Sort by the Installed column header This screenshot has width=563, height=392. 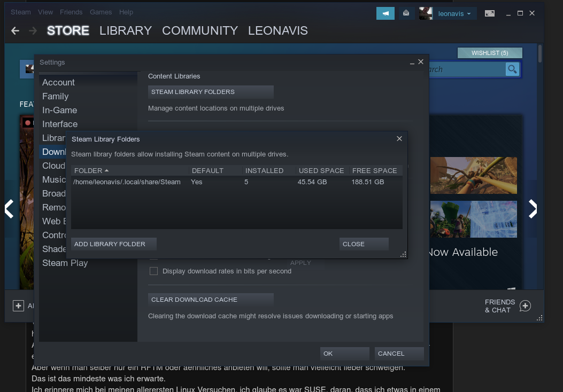(269, 171)
